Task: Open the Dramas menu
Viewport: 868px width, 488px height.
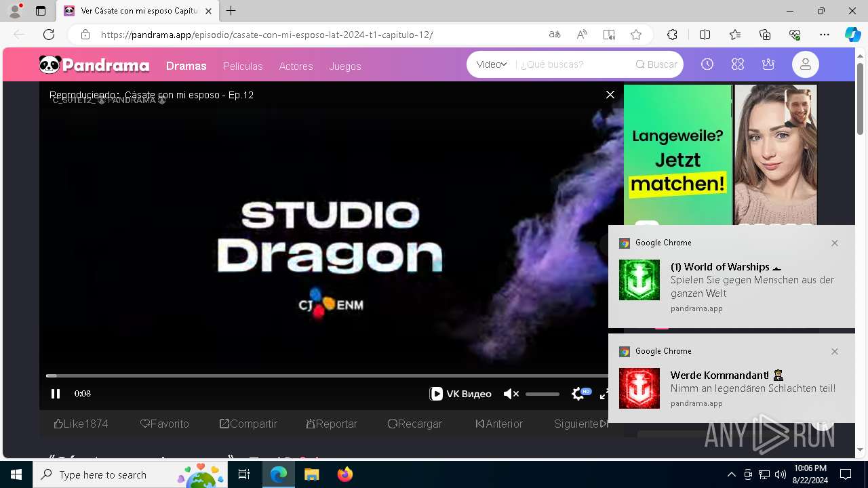Action: point(186,66)
